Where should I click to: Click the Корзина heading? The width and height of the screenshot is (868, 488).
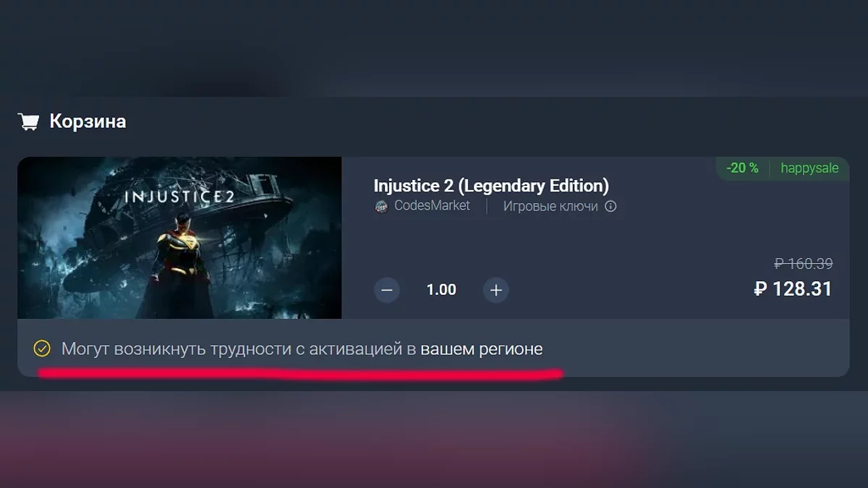pos(88,121)
